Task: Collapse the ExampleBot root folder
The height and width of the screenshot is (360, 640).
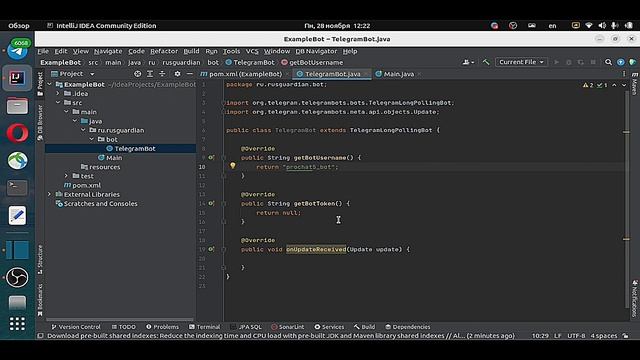Action: pyautogui.click(x=49, y=84)
